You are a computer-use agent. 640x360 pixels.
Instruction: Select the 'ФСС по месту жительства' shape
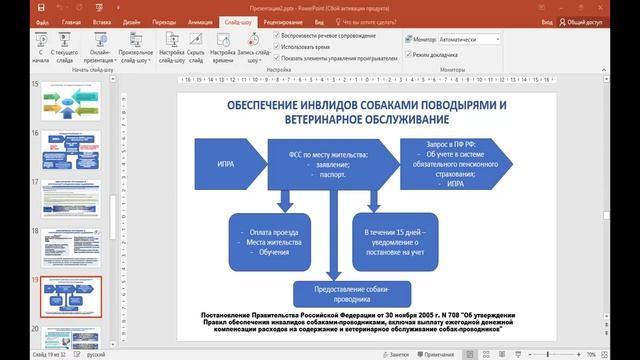(333, 164)
